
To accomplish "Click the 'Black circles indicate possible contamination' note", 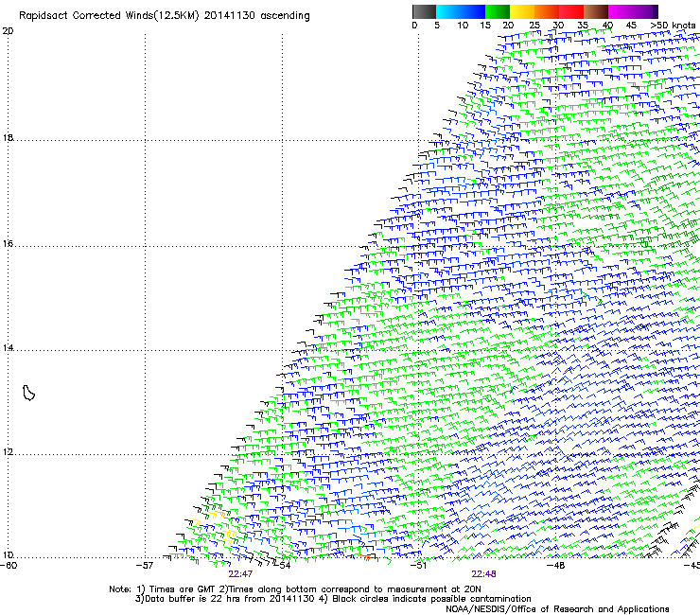I will (x=431, y=599).
